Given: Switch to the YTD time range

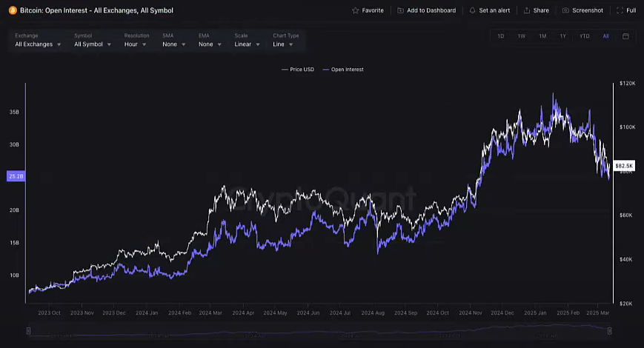Looking at the screenshot, I should tap(585, 36).
